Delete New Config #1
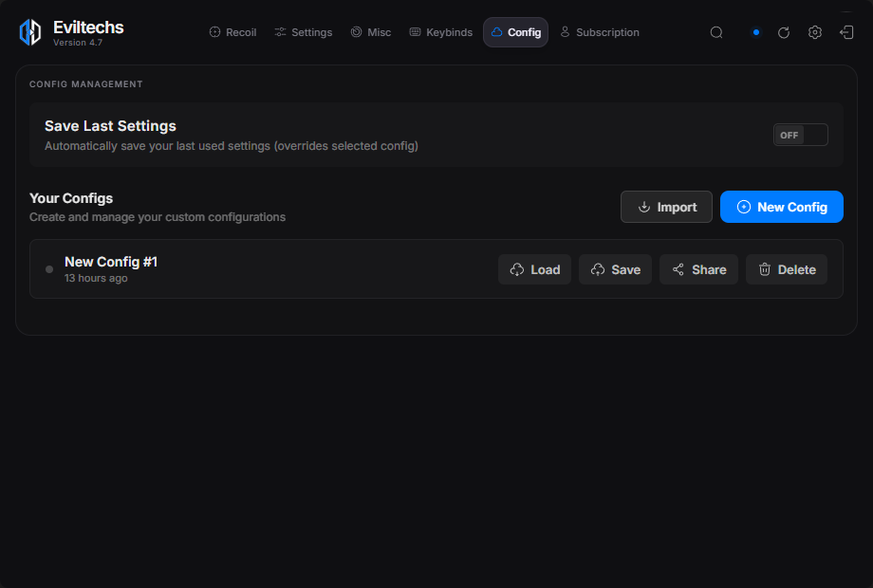 787,269
